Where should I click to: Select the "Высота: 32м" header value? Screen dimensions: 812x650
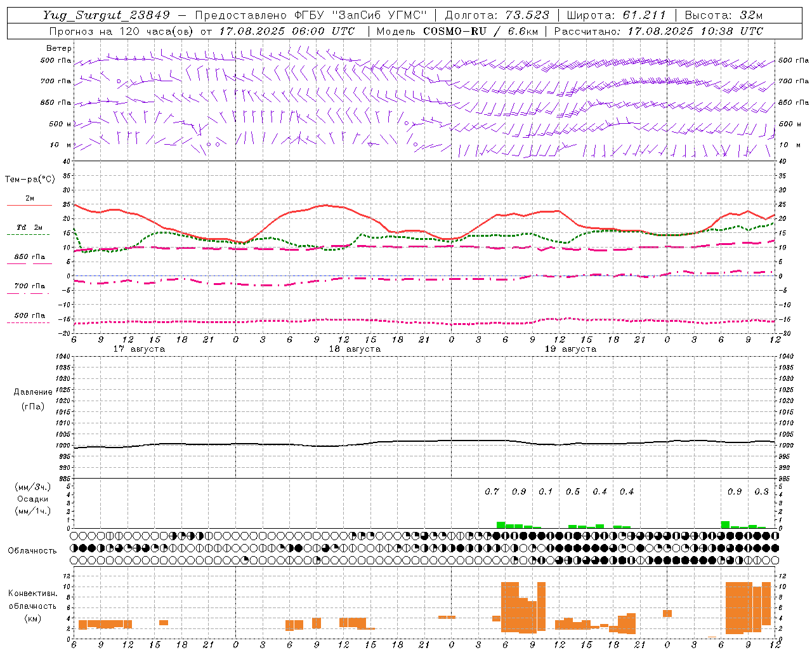click(x=723, y=15)
